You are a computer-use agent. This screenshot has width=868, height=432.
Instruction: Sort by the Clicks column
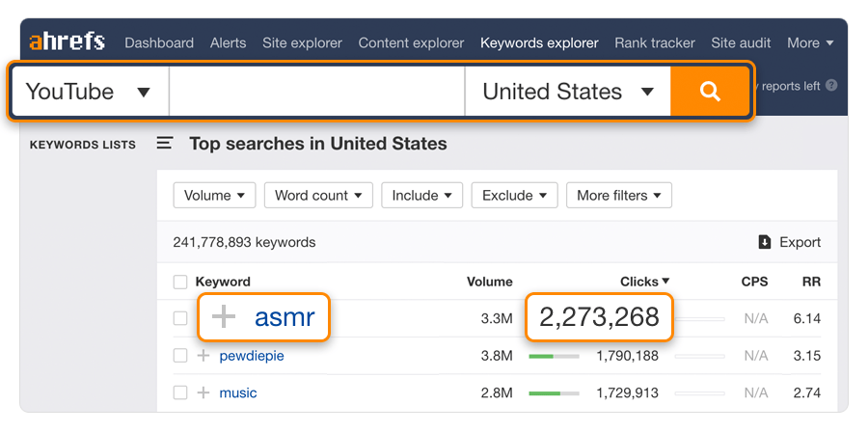pyautogui.click(x=644, y=282)
